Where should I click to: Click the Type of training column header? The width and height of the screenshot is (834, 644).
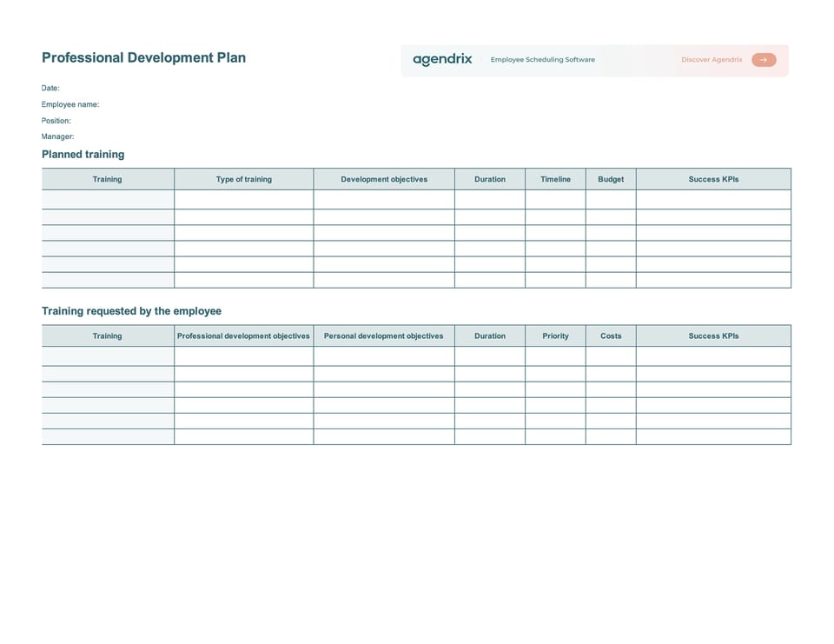tap(243, 179)
